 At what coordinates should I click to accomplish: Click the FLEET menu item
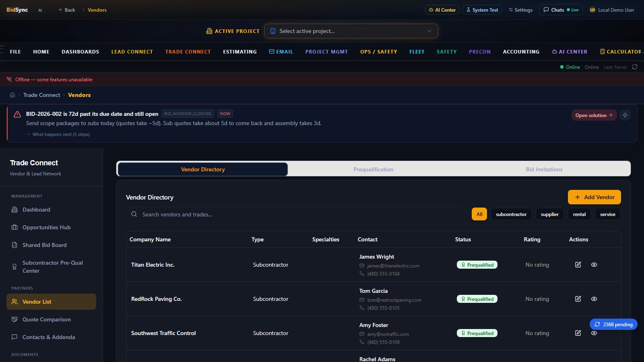417,51
